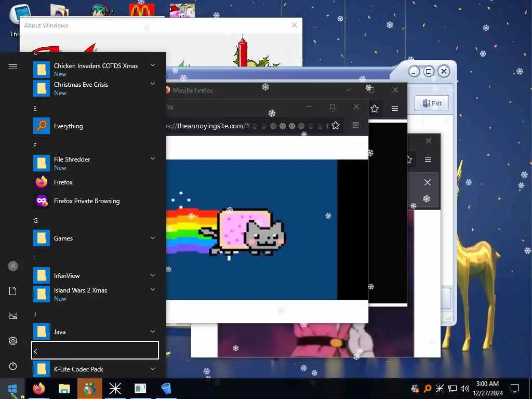The width and height of the screenshot is (532, 399).
Task: Open clock showing 3:00 AM 12/27/2024
Action: tap(487, 389)
